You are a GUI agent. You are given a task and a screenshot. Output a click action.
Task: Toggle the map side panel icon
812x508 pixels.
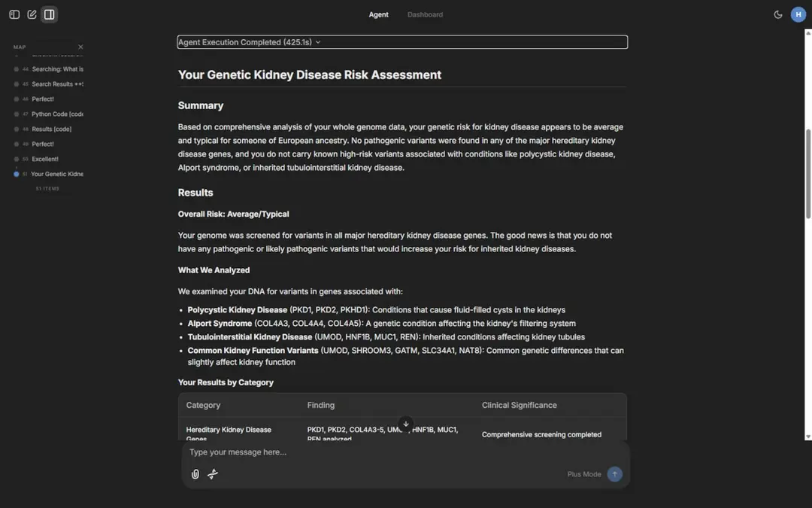[x=50, y=14]
